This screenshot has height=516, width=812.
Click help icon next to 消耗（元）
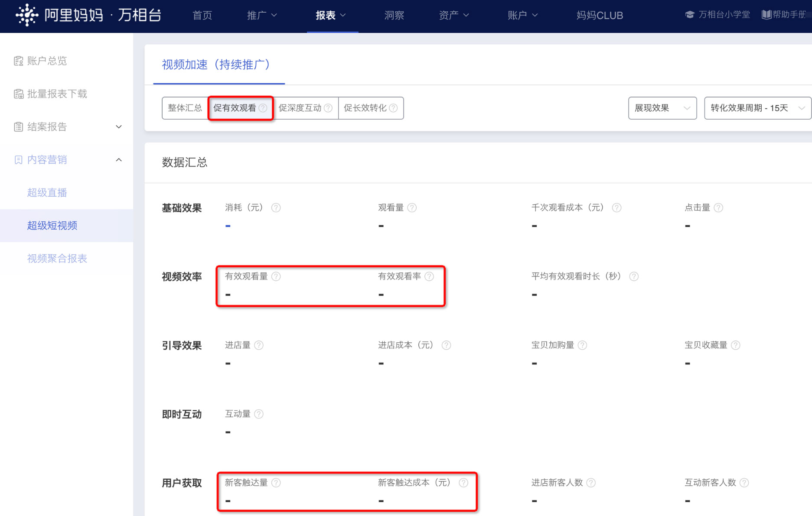[276, 208]
